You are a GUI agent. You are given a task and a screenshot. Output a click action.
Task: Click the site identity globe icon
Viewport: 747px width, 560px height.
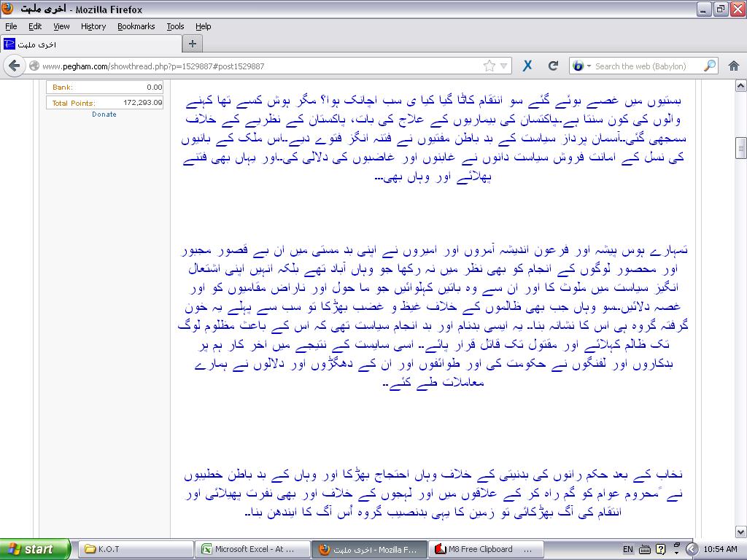(34, 66)
